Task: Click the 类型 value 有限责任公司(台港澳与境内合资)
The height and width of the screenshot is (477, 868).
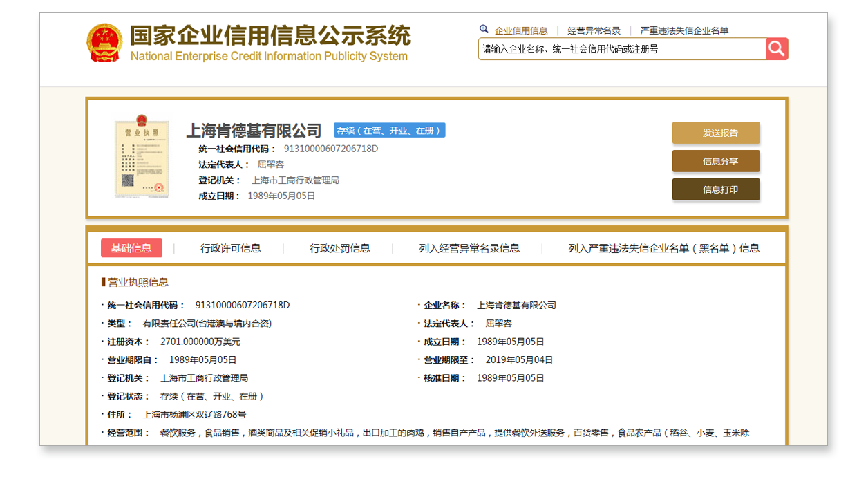Action: point(207,323)
